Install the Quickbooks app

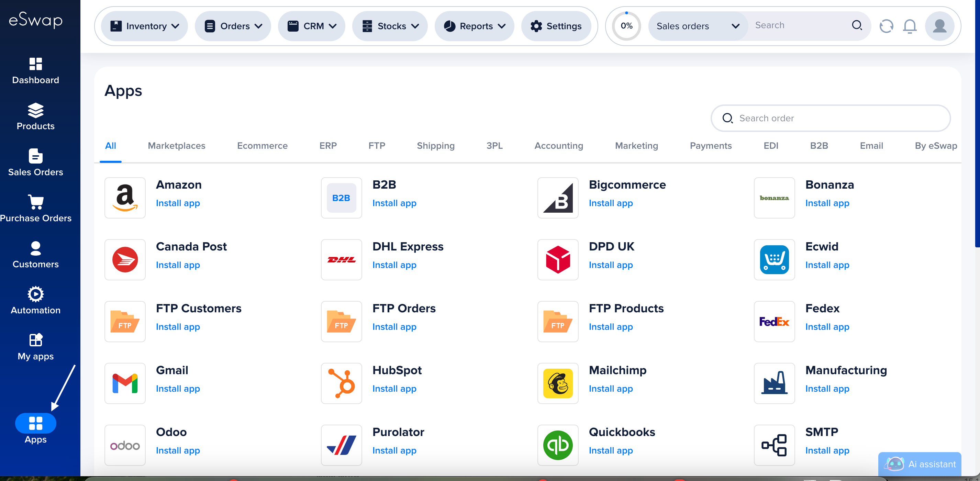point(611,450)
